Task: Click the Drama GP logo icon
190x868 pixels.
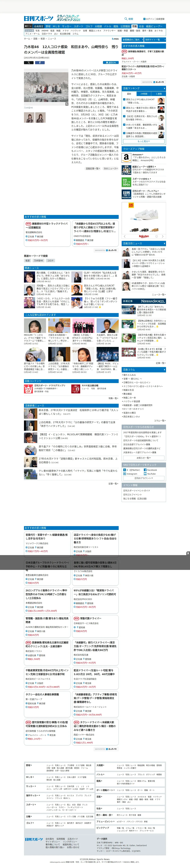Action: coord(28,390)
